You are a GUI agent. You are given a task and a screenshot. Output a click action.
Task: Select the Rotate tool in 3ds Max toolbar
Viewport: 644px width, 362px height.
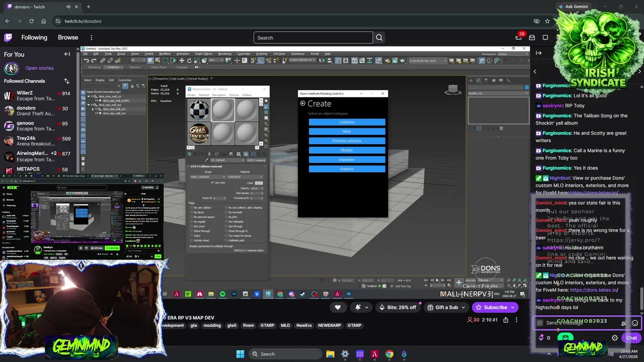pyautogui.click(x=189, y=61)
